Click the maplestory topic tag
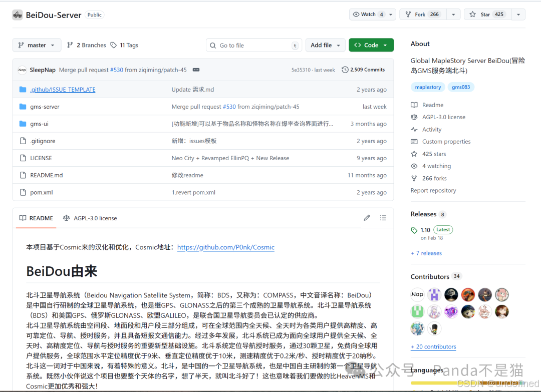 coord(428,87)
